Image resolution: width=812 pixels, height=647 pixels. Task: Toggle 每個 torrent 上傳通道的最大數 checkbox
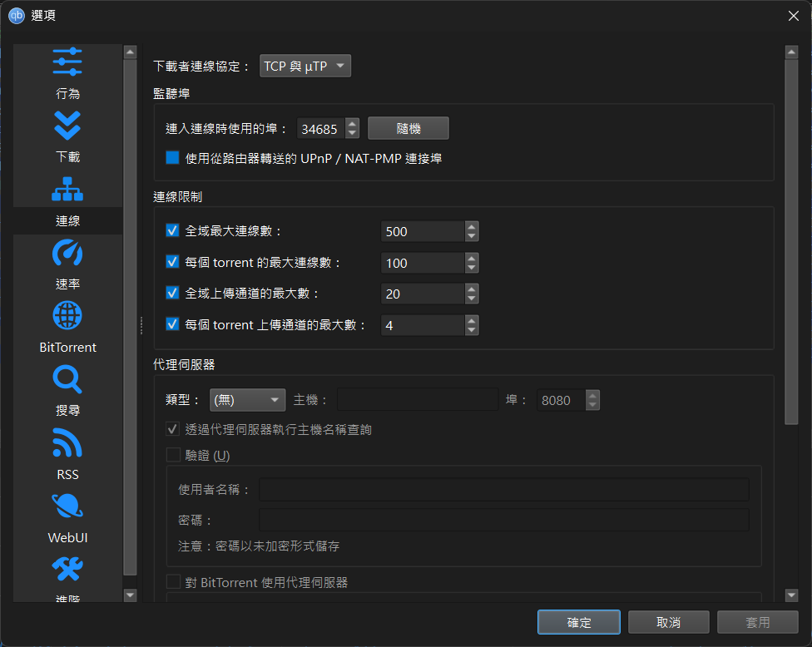(x=172, y=324)
